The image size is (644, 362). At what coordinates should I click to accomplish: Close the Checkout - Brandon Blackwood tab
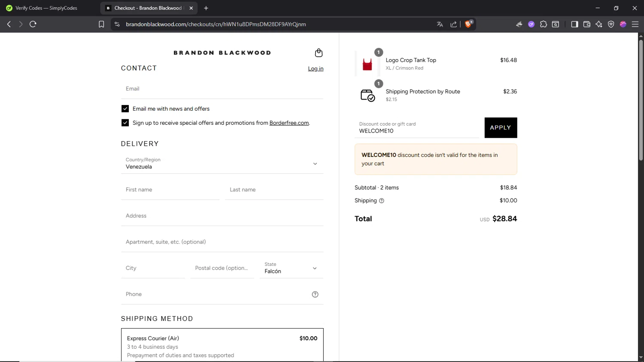click(191, 8)
